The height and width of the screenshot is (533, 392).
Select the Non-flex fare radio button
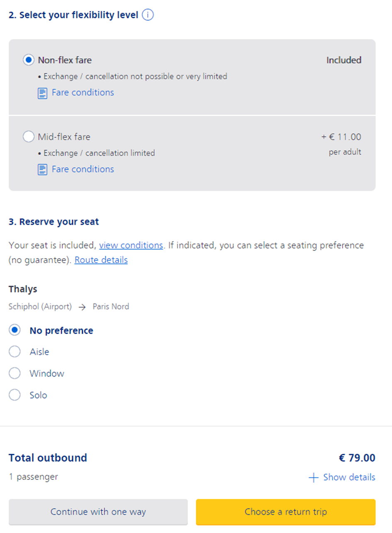pos(29,60)
